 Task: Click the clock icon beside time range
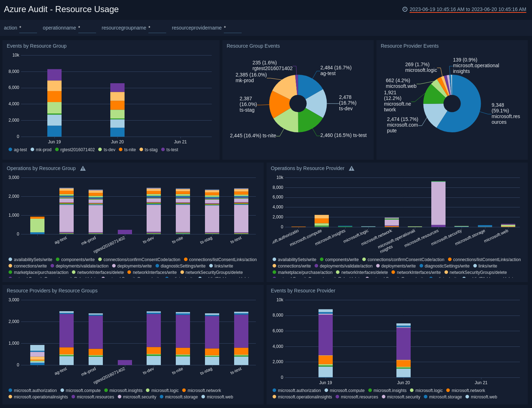tap(405, 9)
